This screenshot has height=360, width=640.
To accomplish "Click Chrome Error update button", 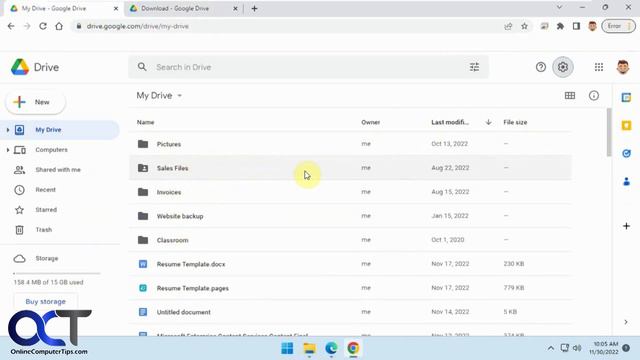I will (x=618, y=26).
